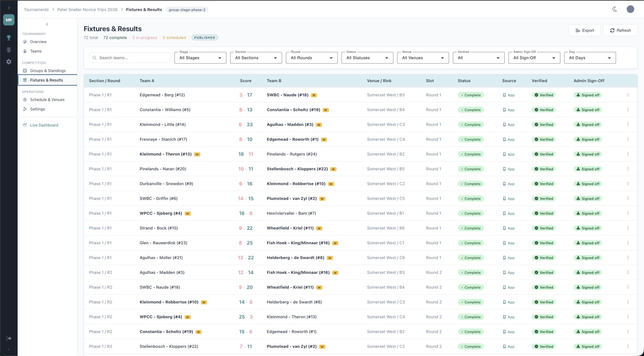Open row menu for Kleinmond - Little fixture

(x=628, y=125)
